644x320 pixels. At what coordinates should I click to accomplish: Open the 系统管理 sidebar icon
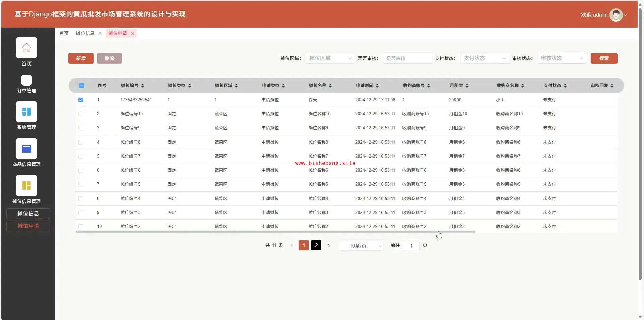[x=26, y=112]
